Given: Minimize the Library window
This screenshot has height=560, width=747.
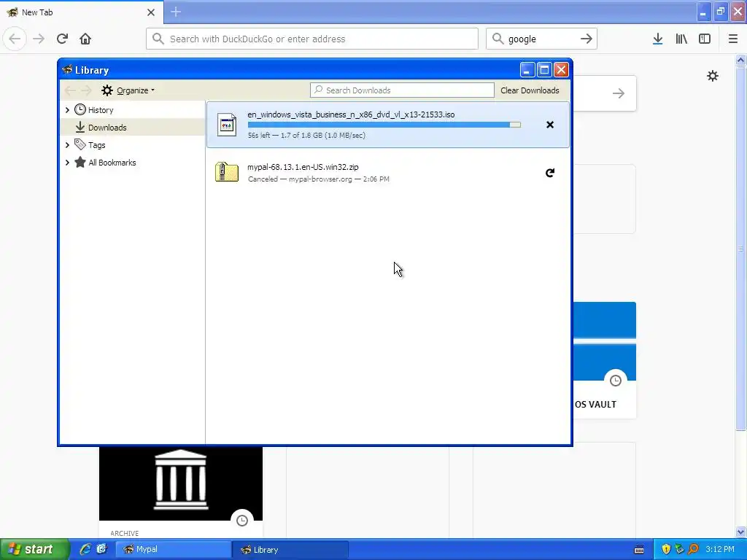Looking at the screenshot, I should point(527,70).
